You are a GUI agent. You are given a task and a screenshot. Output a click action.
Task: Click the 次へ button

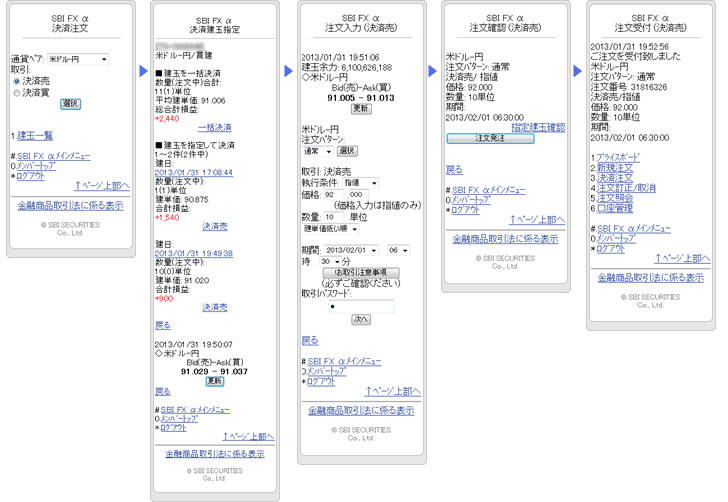(x=361, y=319)
